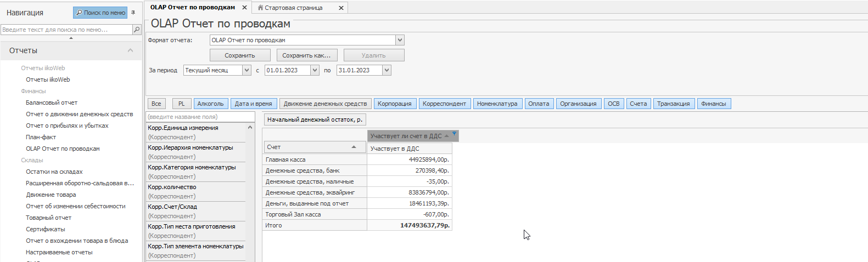The image size is (868, 262).
Task: Pin the Навигация panel with pushpin icon
Action: click(133, 12)
